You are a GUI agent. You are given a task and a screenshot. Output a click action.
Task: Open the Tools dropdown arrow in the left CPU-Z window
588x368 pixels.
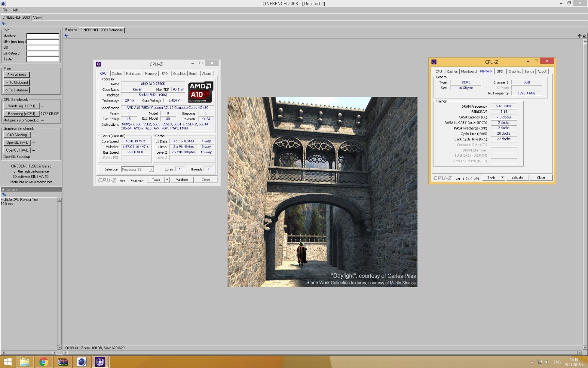[x=167, y=180]
